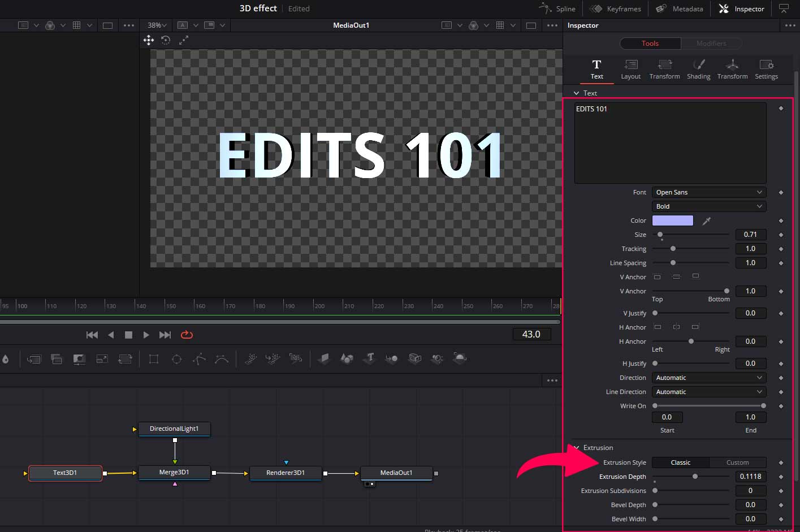Open the Direction dropdown

pos(709,378)
